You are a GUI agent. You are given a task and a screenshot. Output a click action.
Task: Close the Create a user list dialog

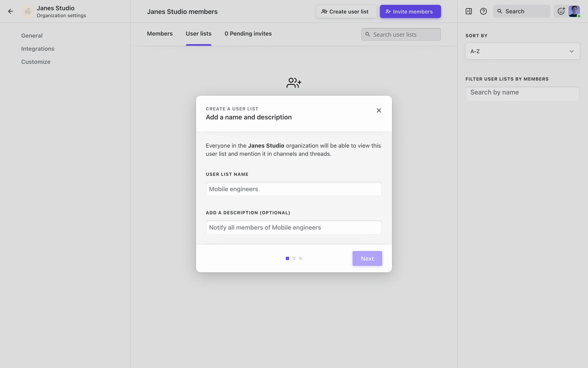point(379,110)
